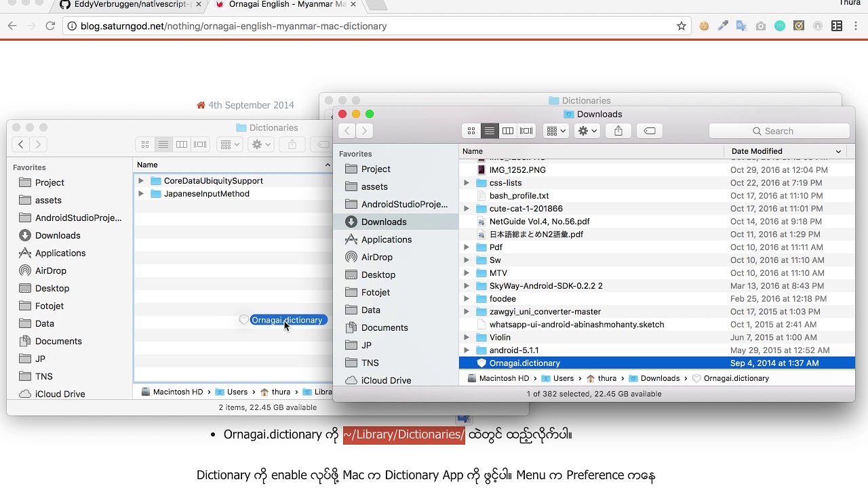Select list view in Dictionaries window
This screenshot has height=488, width=868.
point(163,144)
